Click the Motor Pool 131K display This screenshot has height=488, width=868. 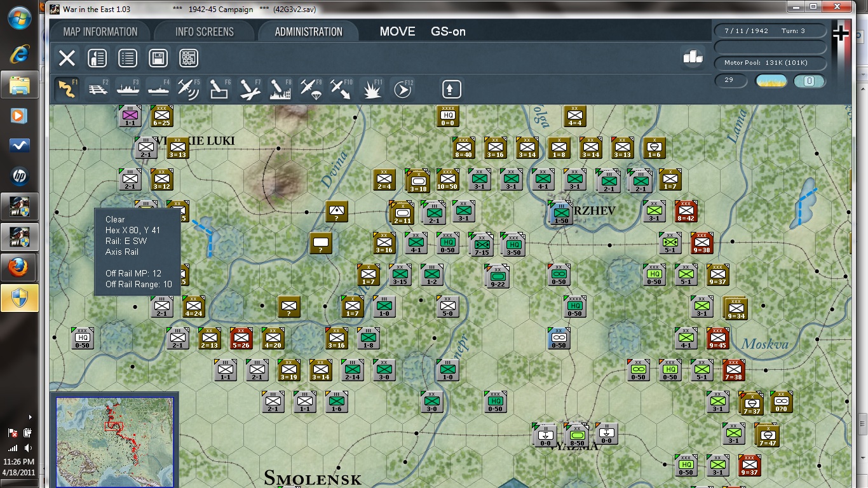(x=770, y=63)
